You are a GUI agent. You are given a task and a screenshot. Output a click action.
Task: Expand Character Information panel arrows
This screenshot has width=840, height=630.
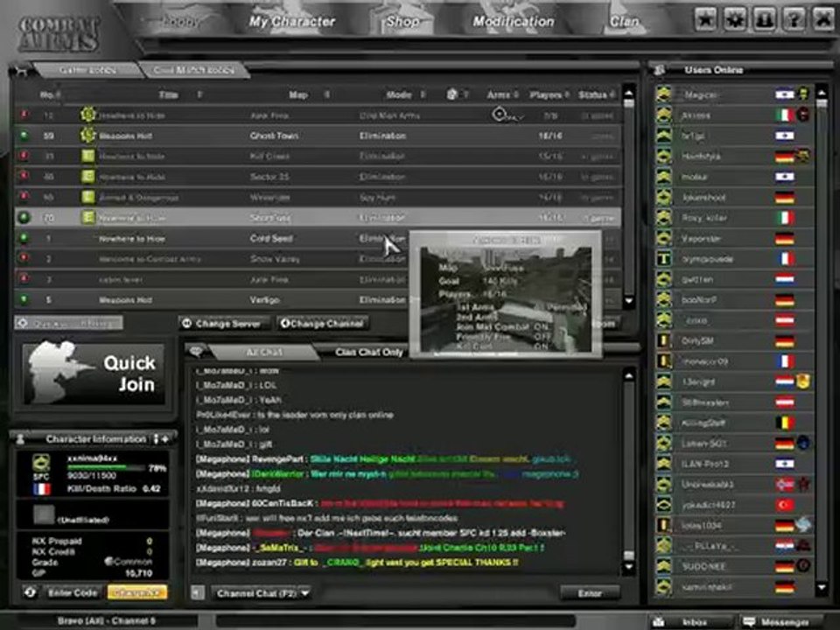(x=161, y=438)
